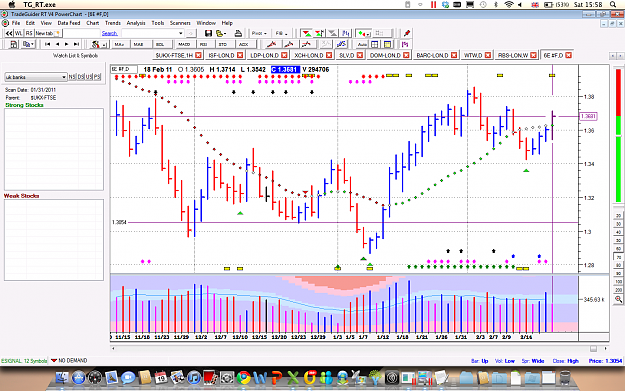
Task: Open the Trends menu
Action: [113, 23]
